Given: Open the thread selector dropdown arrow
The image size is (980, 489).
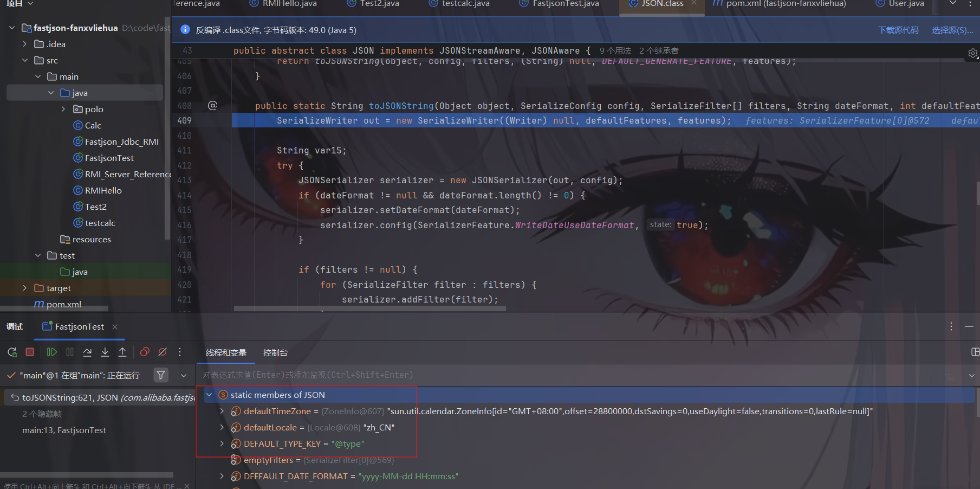Looking at the screenshot, I should coord(184,375).
